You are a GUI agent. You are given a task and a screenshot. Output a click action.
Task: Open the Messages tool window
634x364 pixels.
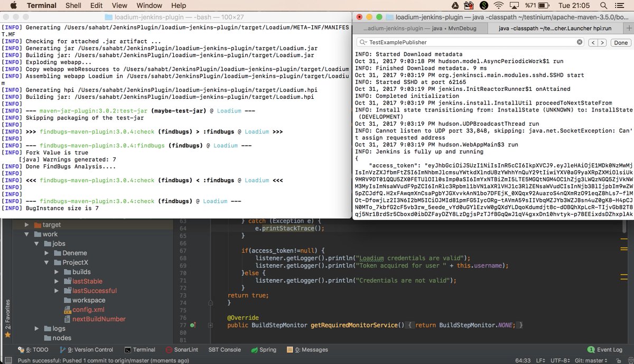307,350
